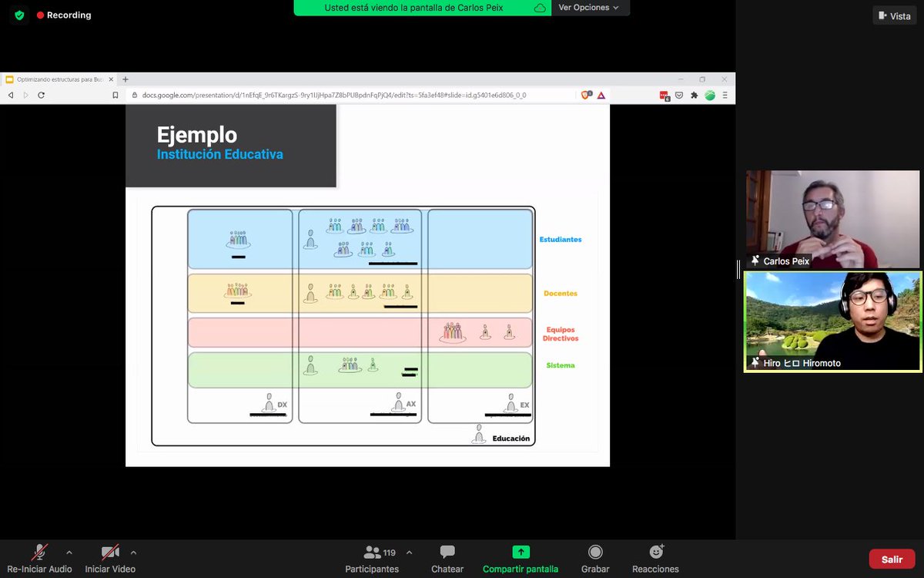Image resolution: width=924 pixels, height=578 pixels.
Task: Click the green encryption shield icon
Action: [19, 15]
